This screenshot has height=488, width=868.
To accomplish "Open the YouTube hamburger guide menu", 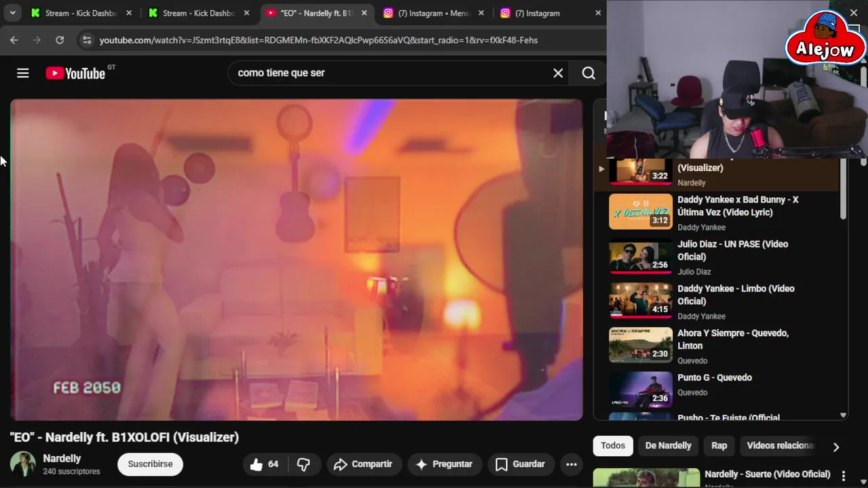I will [23, 73].
